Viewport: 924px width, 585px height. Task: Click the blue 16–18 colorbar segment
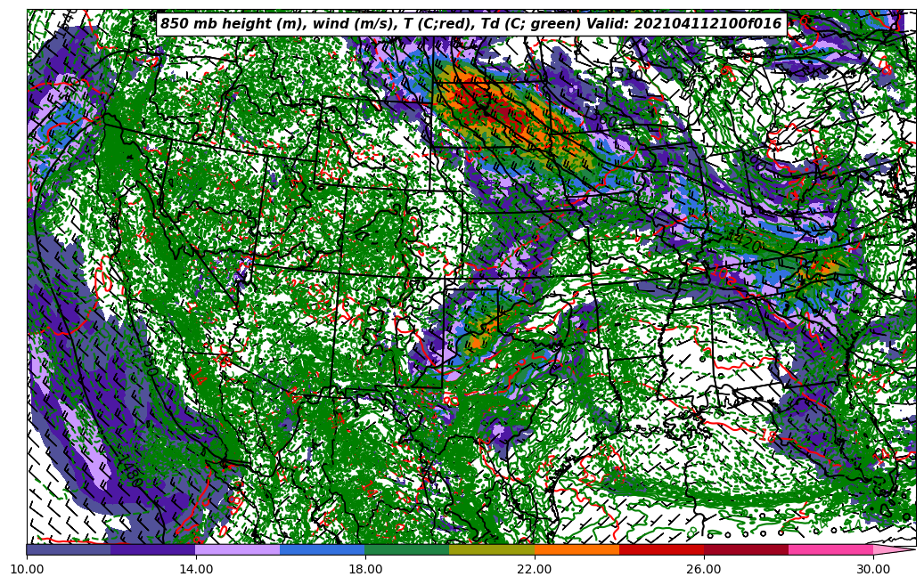[x=323, y=549]
